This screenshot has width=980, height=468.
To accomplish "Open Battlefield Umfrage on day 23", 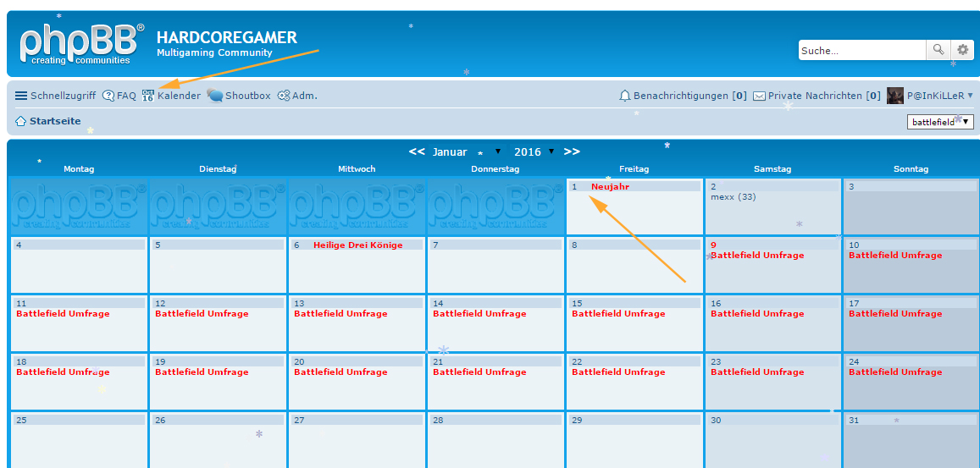I will point(757,372).
